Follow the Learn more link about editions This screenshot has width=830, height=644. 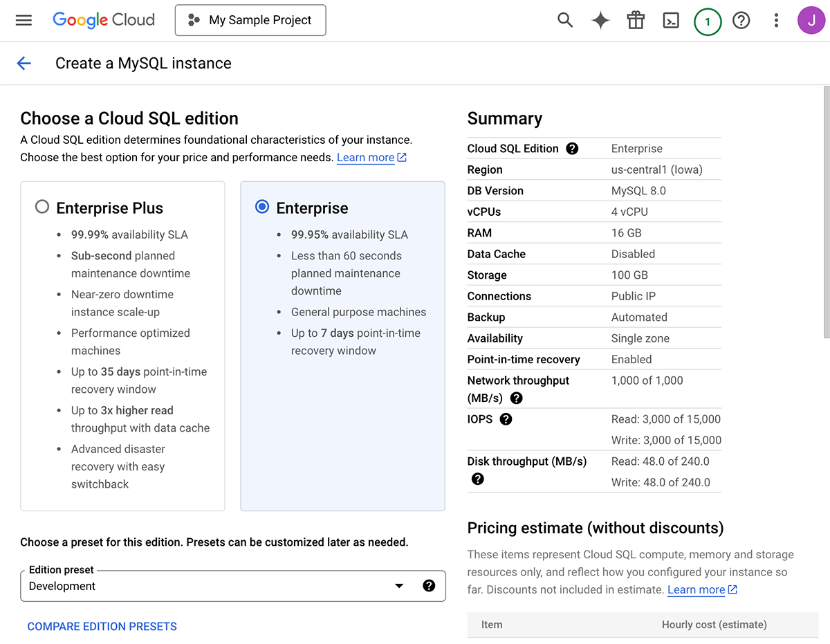pos(371,158)
